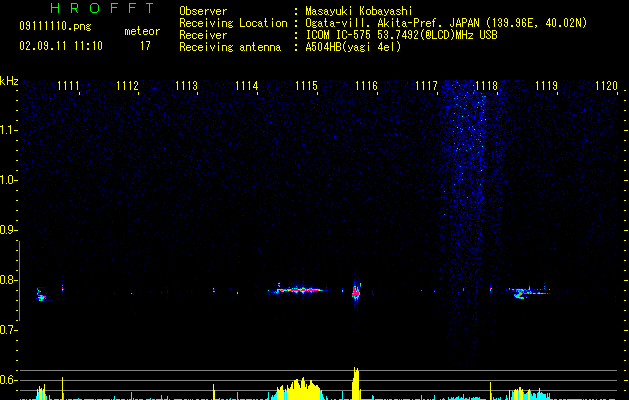Click the 0.6 kHz axis label
The image size is (629, 400).
coord(8,380)
